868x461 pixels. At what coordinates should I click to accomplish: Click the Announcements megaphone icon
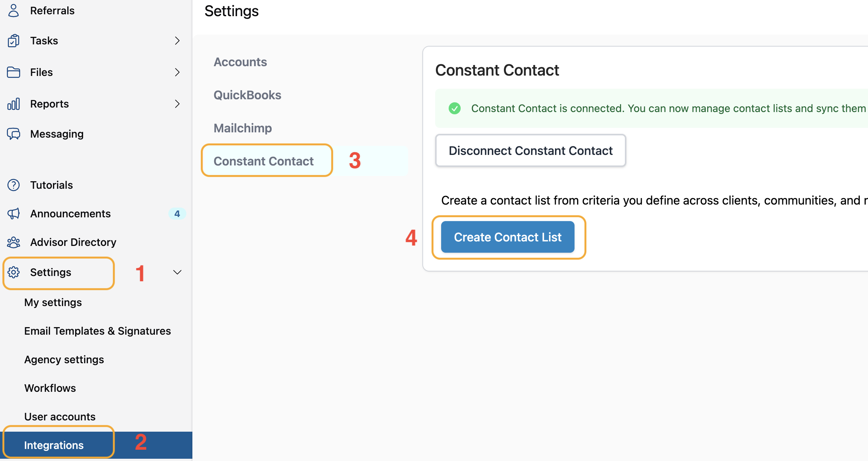click(x=14, y=214)
